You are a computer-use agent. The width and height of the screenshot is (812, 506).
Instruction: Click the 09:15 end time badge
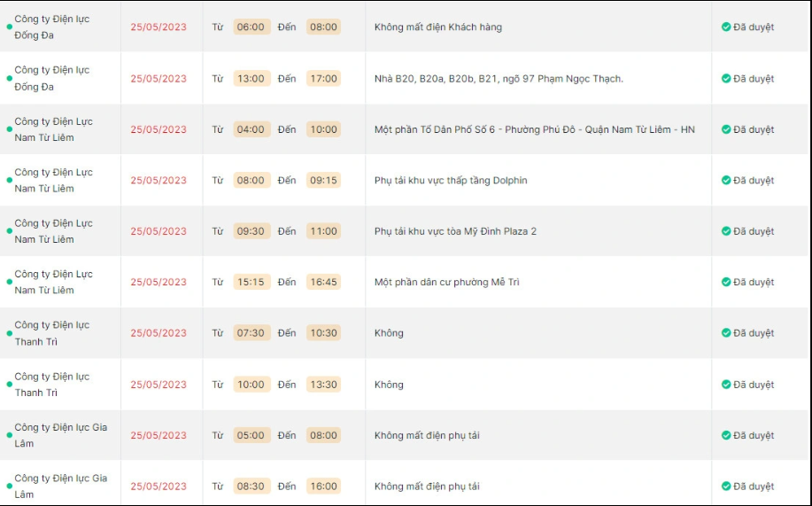[x=323, y=181]
